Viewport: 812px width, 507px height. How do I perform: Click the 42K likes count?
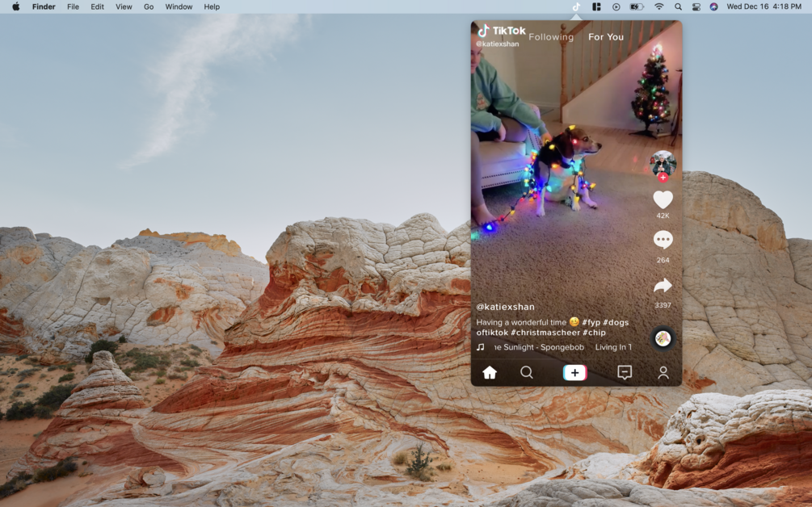pos(663,216)
